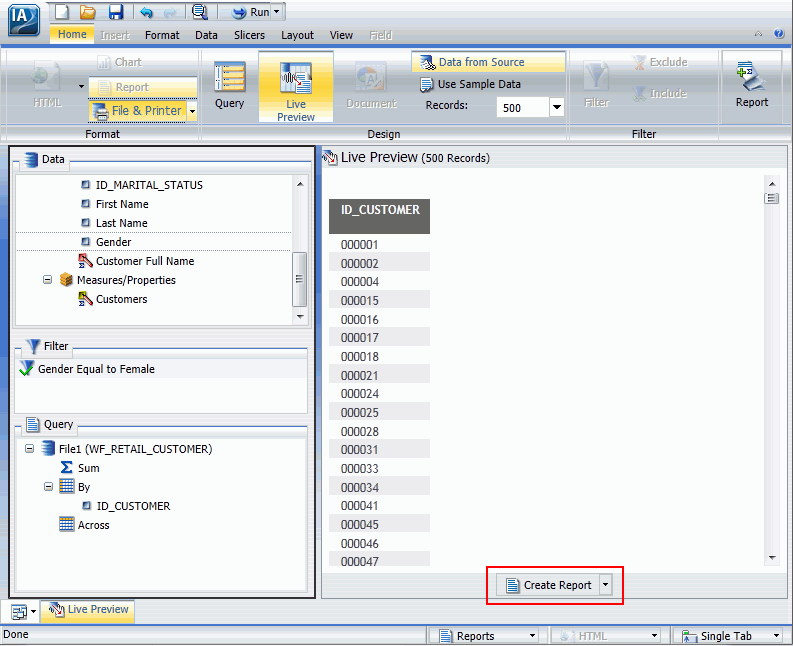Open the Format ribbon tab
793x646 pixels.
point(162,35)
